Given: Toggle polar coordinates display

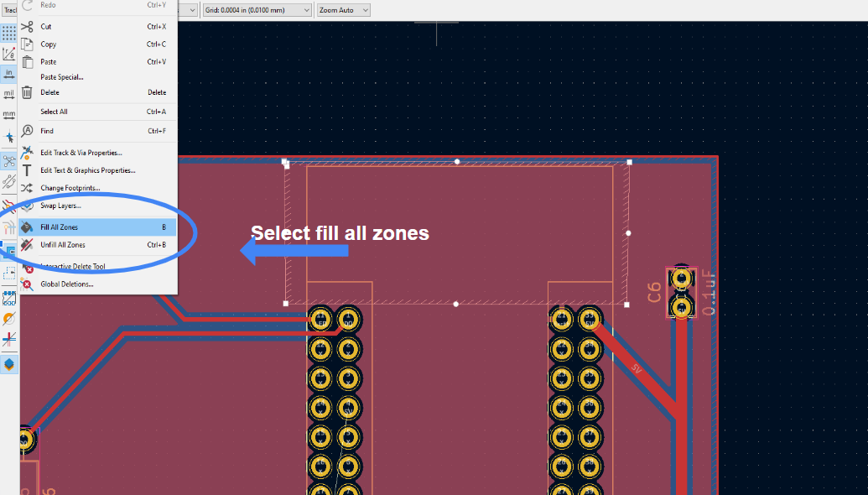Looking at the screenshot, I should point(9,53).
